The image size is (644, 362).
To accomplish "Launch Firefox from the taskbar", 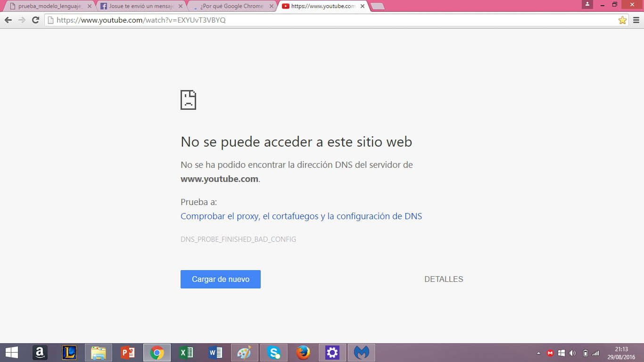I will [x=303, y=353].
